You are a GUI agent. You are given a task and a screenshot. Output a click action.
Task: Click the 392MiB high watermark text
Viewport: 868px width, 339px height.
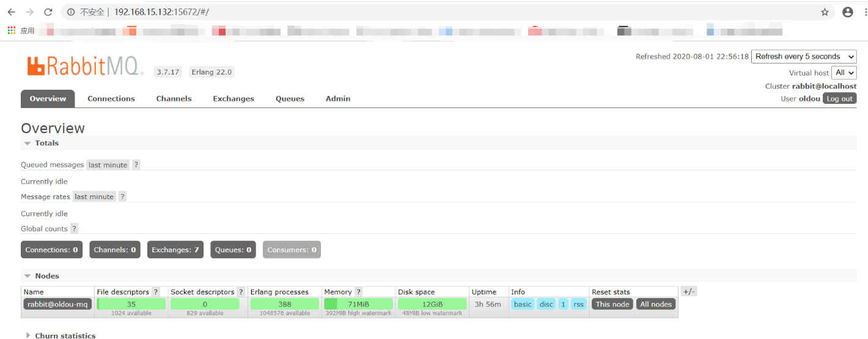[358, 313]
